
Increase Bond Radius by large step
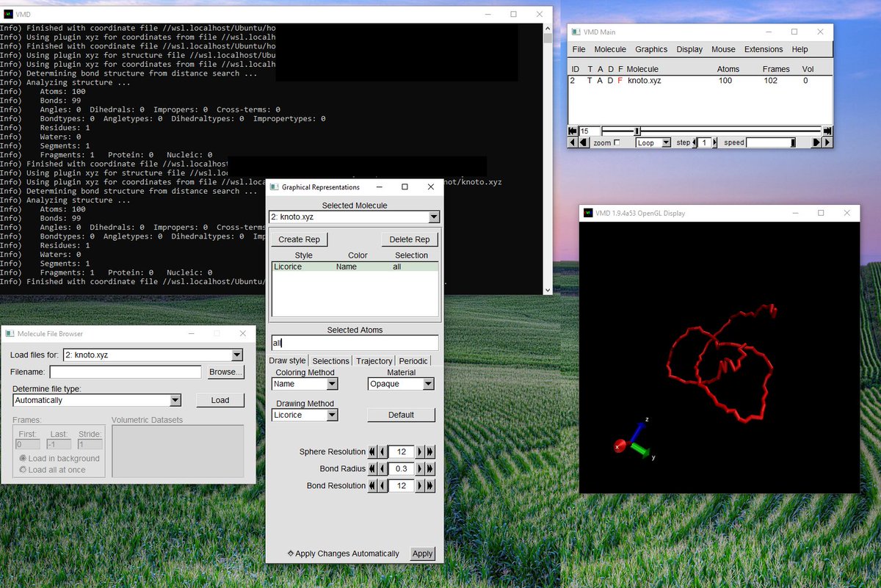coord(430,468)
